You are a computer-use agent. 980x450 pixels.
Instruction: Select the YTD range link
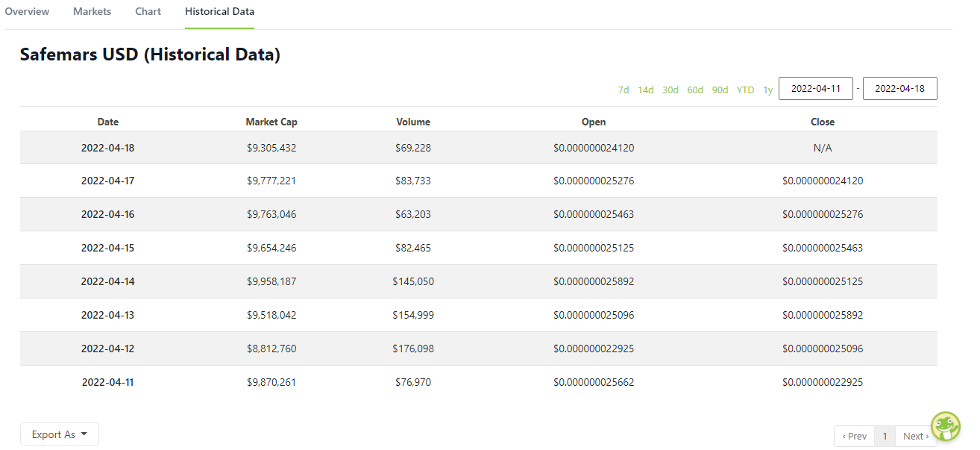click(745, 90)
